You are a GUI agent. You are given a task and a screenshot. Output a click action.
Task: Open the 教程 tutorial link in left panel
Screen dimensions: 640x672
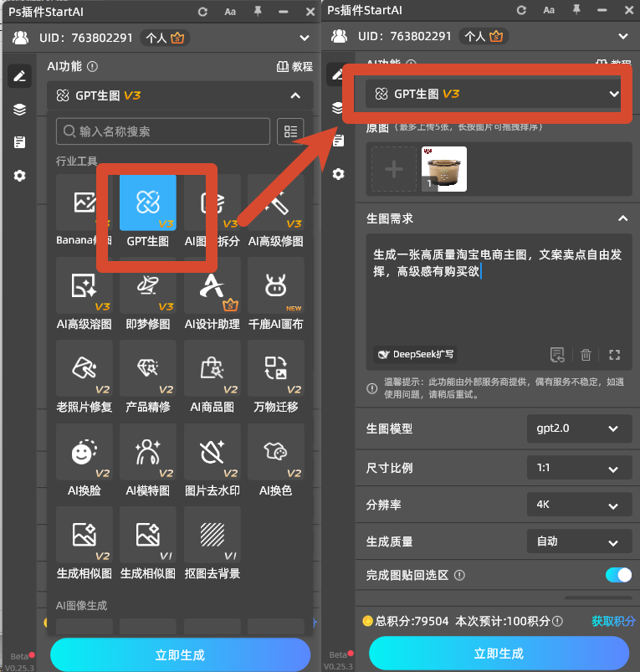tap(294, 66)
